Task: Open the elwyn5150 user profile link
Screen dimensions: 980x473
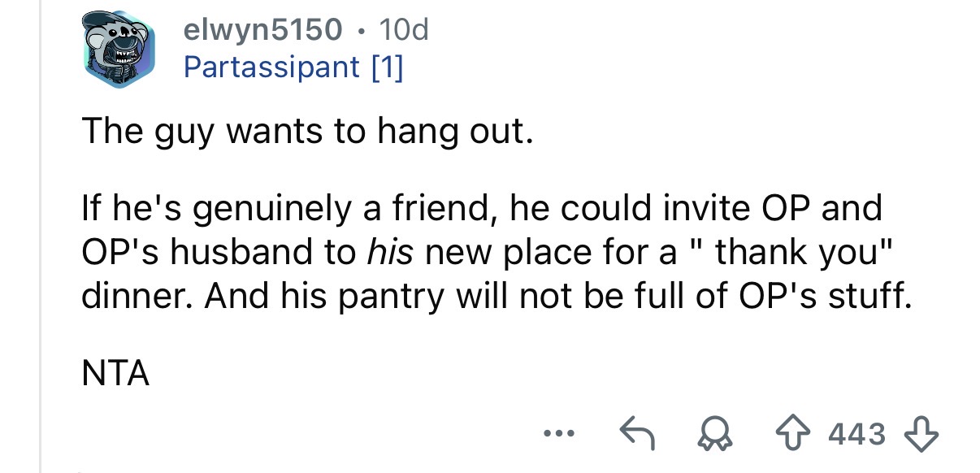Action: 262,30
